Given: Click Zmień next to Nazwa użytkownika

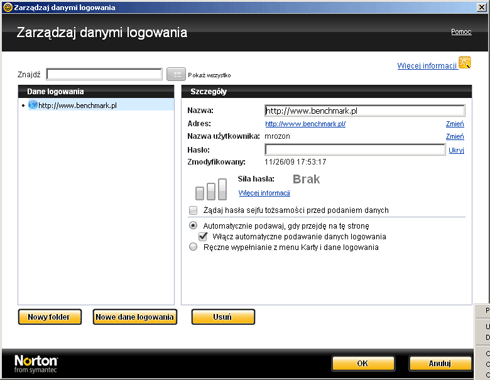Looking at the screenshot, I should click(455, 136).
